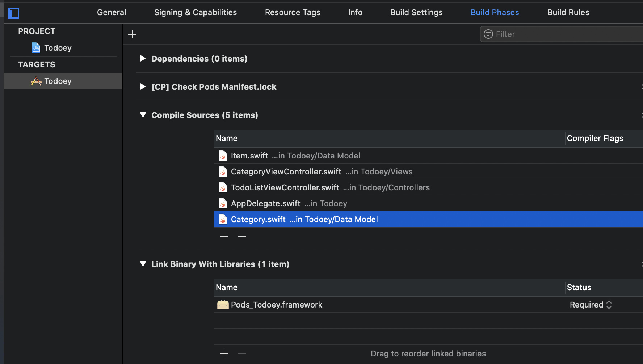The width and height of the screenshot is (643, 364).
Task: Click the remove button under Compile Sources
Action: click(x=242, y=236)
